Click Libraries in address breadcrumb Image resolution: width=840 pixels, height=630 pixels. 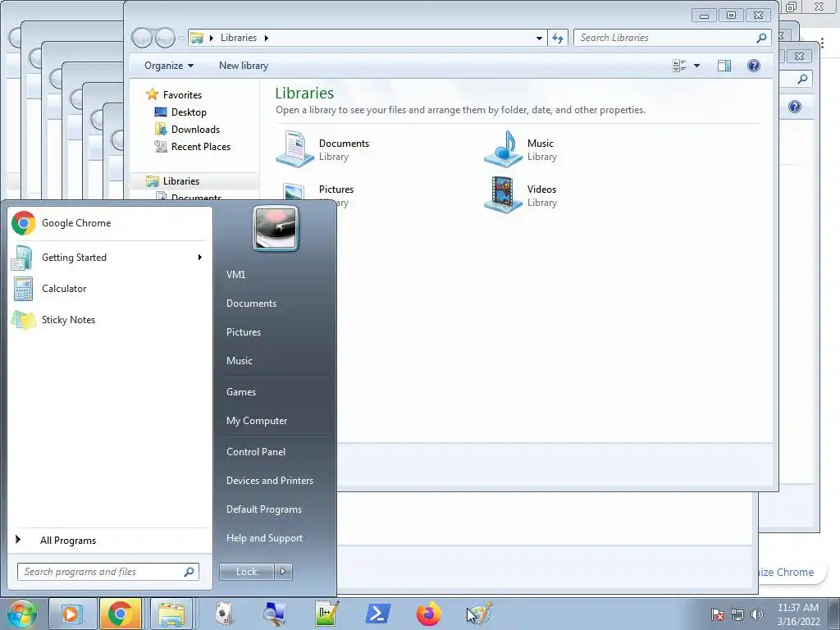coord(239,38)
